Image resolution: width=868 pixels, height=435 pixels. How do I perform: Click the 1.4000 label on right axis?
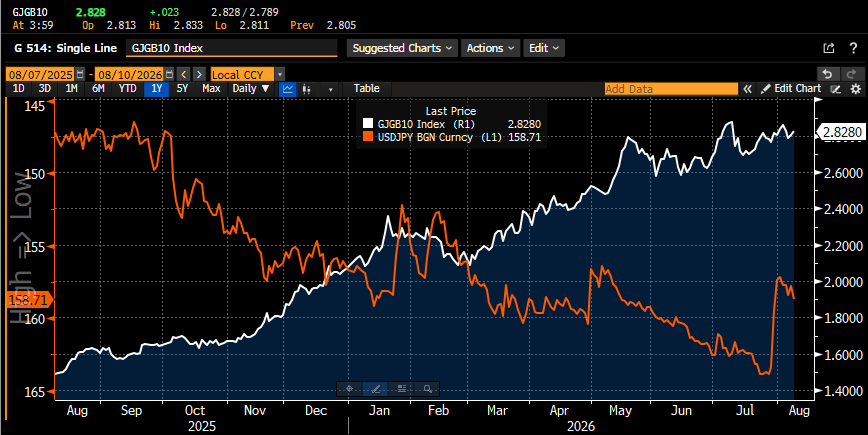pos(843,391)
